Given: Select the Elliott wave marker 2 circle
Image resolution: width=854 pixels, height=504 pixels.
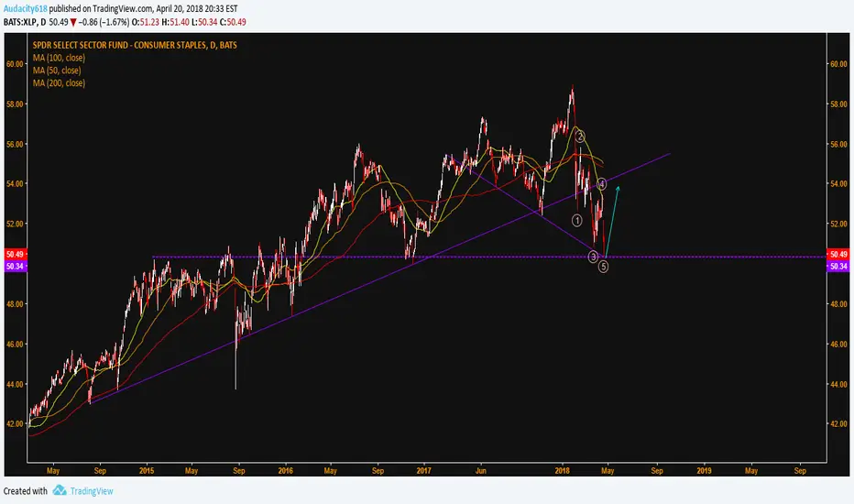Looking at the screenshot, I should point(580,137).
